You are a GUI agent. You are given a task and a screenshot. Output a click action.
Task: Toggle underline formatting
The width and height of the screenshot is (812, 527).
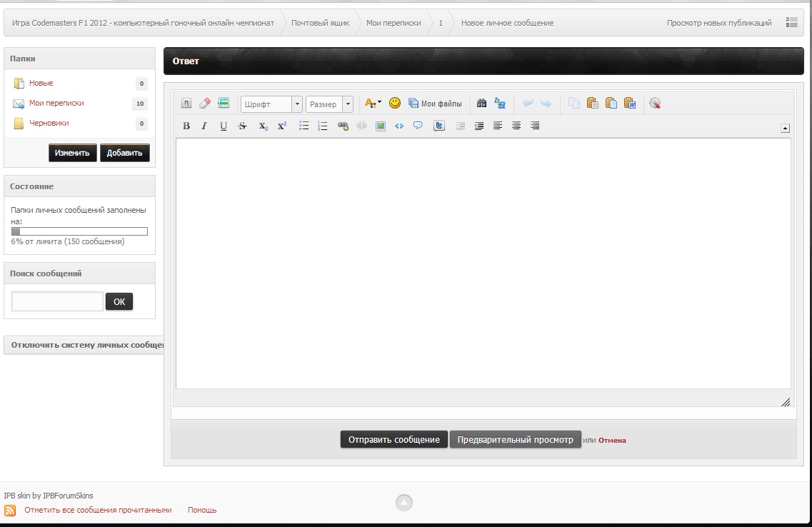(224, 126)
